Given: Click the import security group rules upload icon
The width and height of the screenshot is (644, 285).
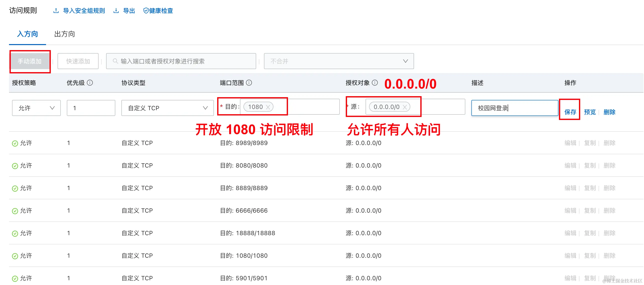Looking at the screenshot, I should point(56,11).
